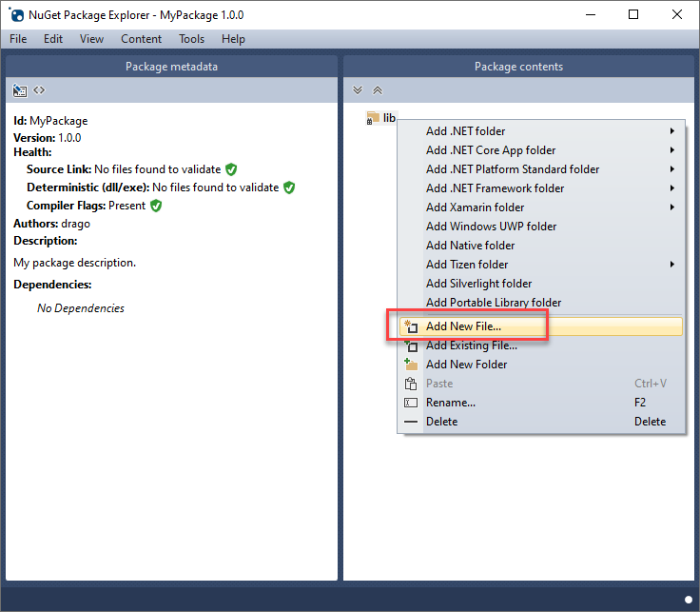Open the Content menu
The width and height of the screenshot is (700, 612).
141,39
